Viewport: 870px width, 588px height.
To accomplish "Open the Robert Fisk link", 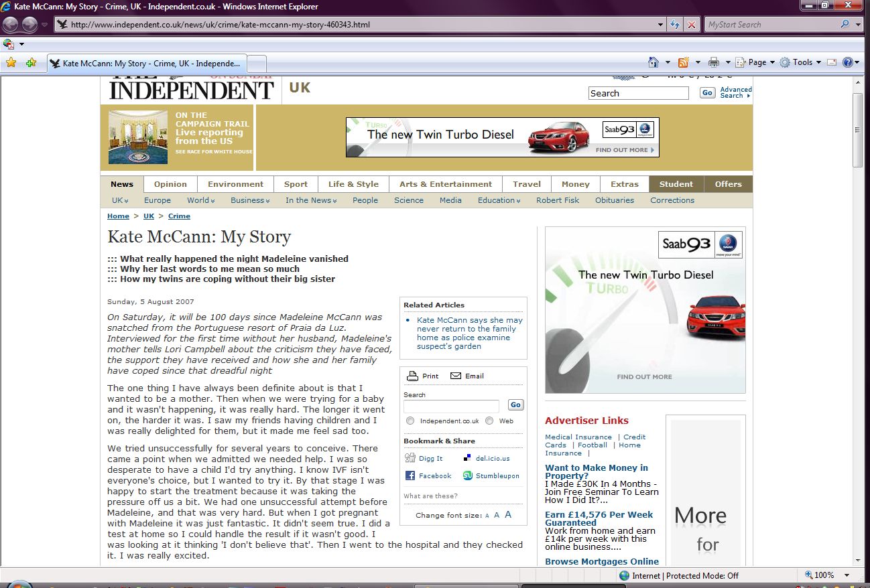I will coord(557,200).
